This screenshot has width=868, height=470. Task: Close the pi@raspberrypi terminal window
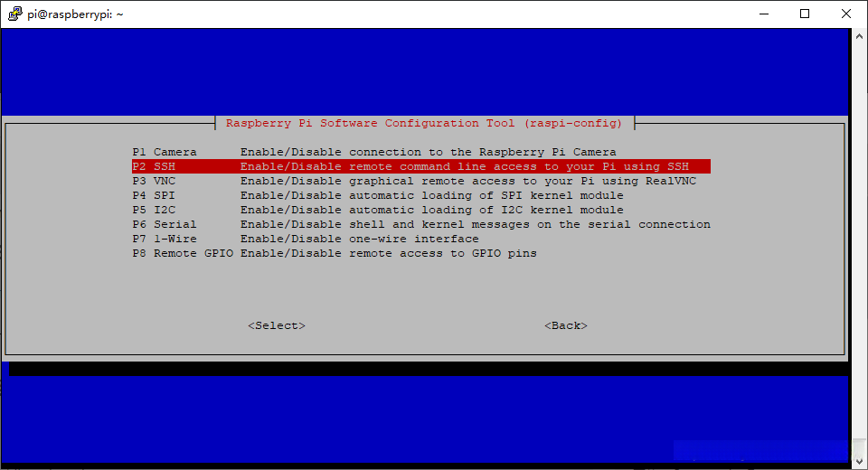pyautogui.click(x=846, y=14)
